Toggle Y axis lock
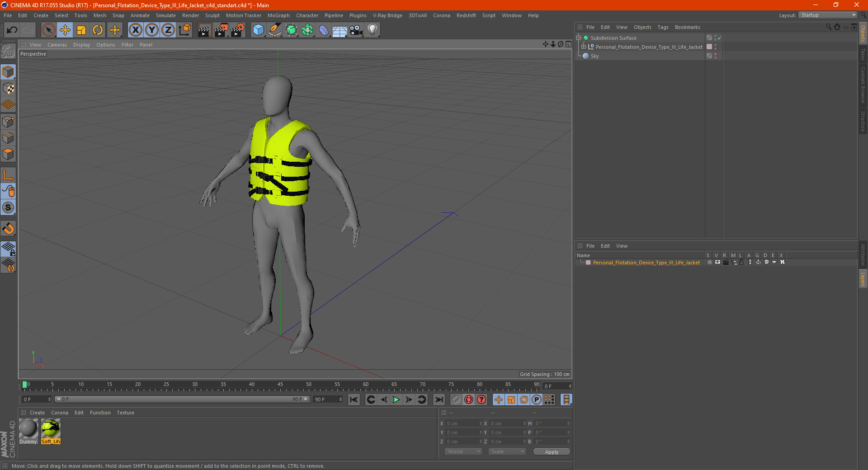 (x=152, y=30)
